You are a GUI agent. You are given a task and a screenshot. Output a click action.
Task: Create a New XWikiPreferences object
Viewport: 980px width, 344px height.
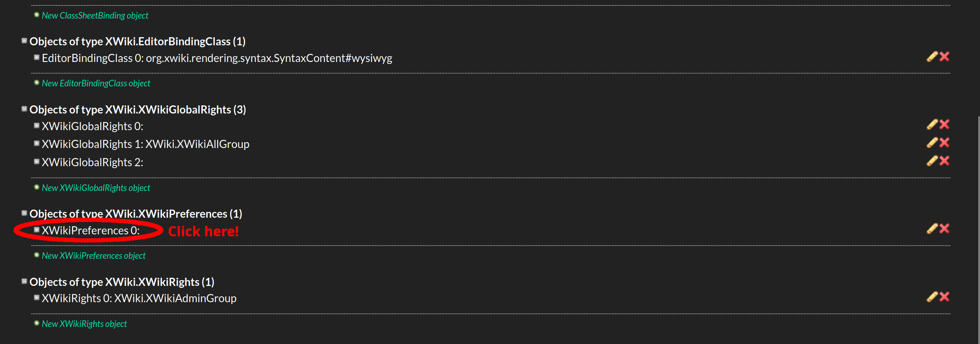(93, 256)
